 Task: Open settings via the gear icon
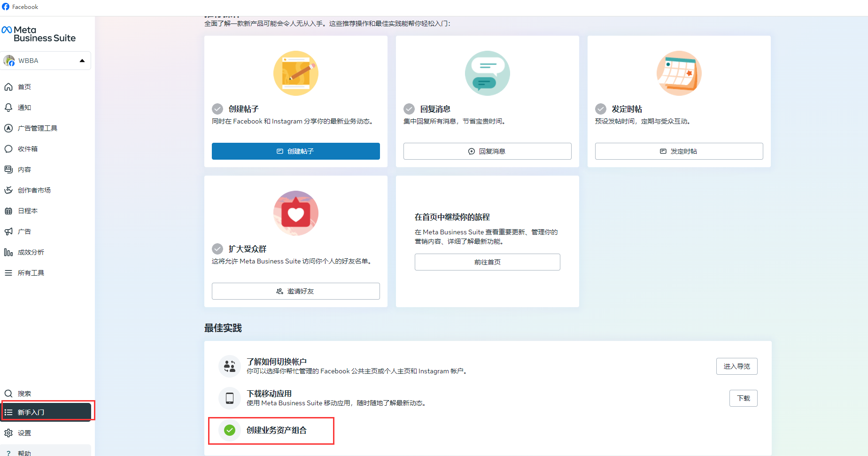[8, 433]
